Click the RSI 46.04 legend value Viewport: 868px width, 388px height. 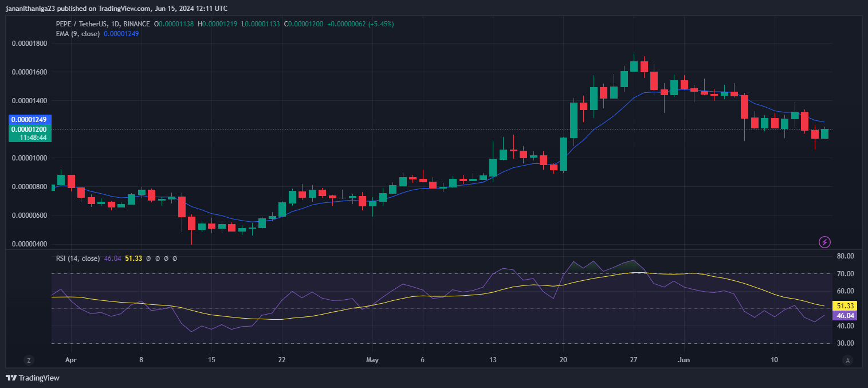click(x=112, y=258)
